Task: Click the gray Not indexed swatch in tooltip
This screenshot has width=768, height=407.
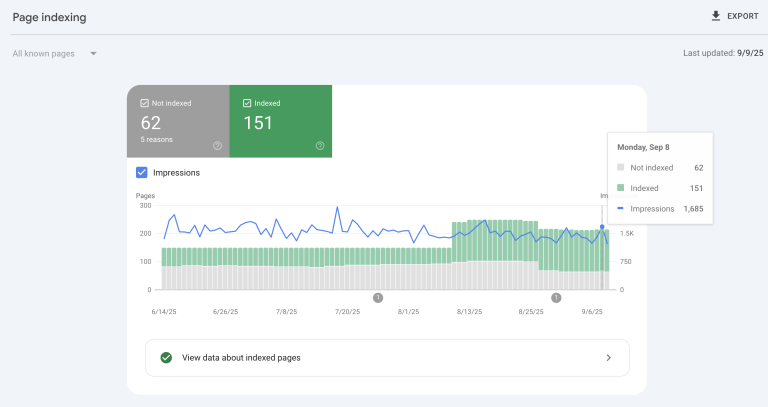Action: [621, 168]
